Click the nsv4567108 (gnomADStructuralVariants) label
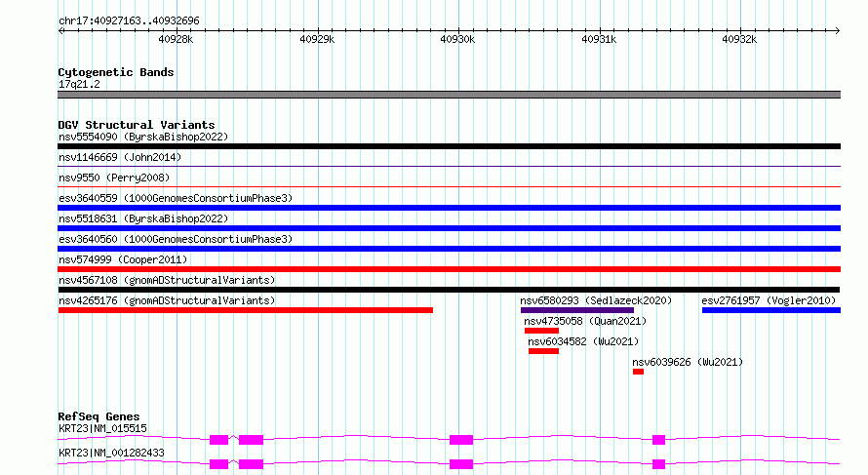The image size is (868, 475). pyautogui.click(x=167, y=280)
